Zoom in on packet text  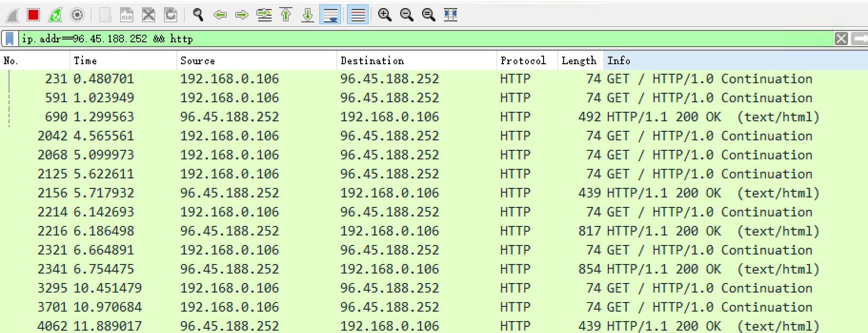(384, 15)
